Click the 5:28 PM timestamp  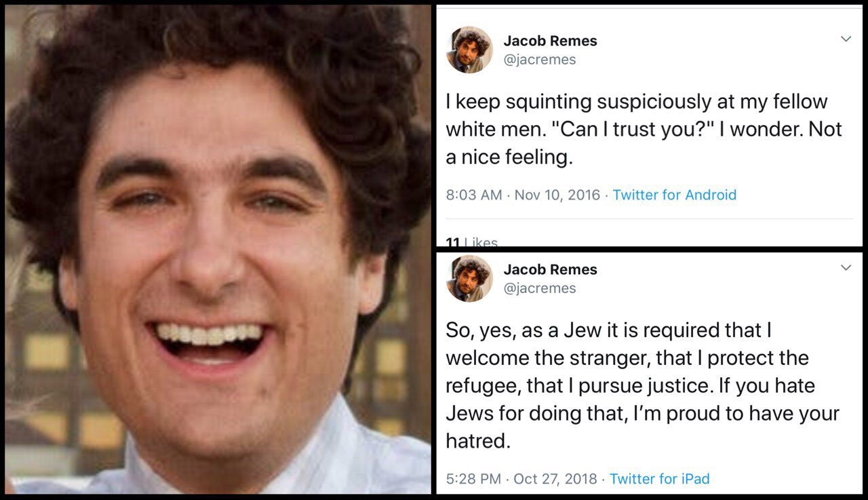(x=473, y=479)
